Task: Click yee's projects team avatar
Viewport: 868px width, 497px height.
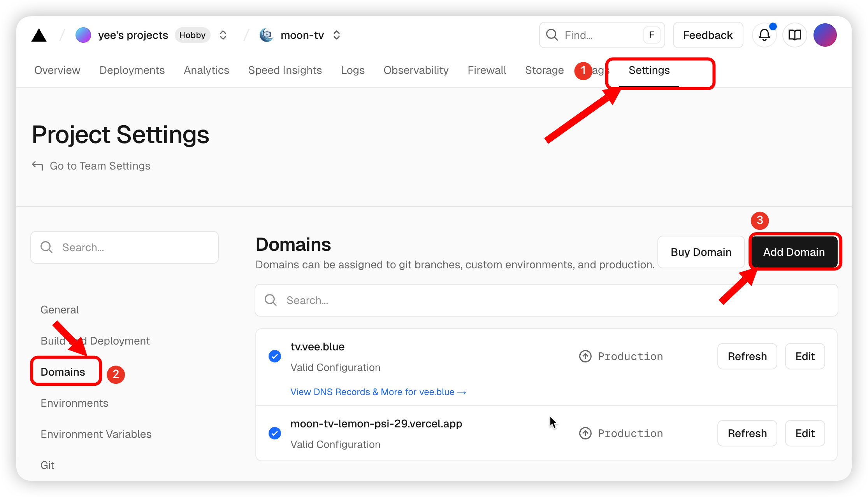Action: pos(83,35)
